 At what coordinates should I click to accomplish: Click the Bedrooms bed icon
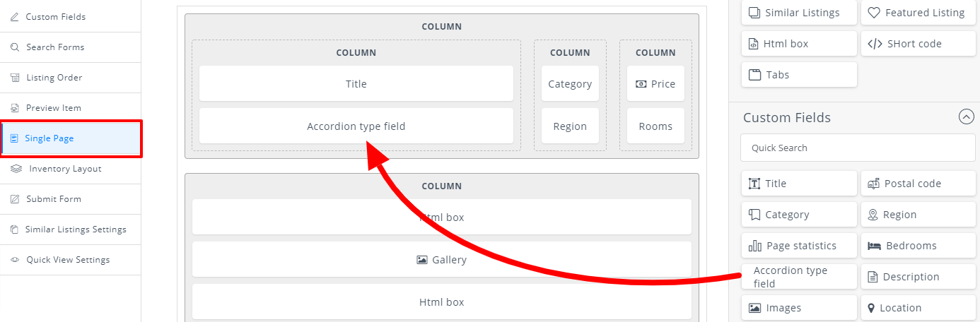point(874,246)
